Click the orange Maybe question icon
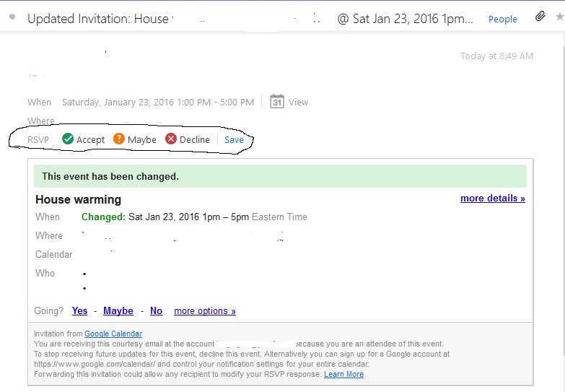Image resolution: width=565 pixels, height=392 pixels. (119, 139)
